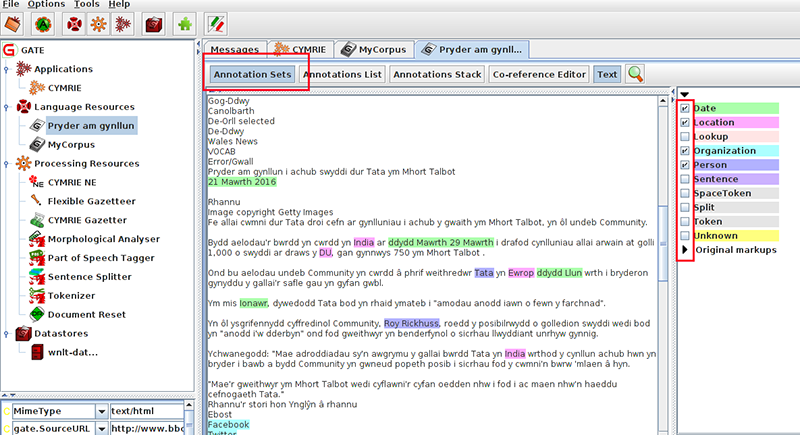Click the new language resource toolbar icon

click(x=74, y=24)
